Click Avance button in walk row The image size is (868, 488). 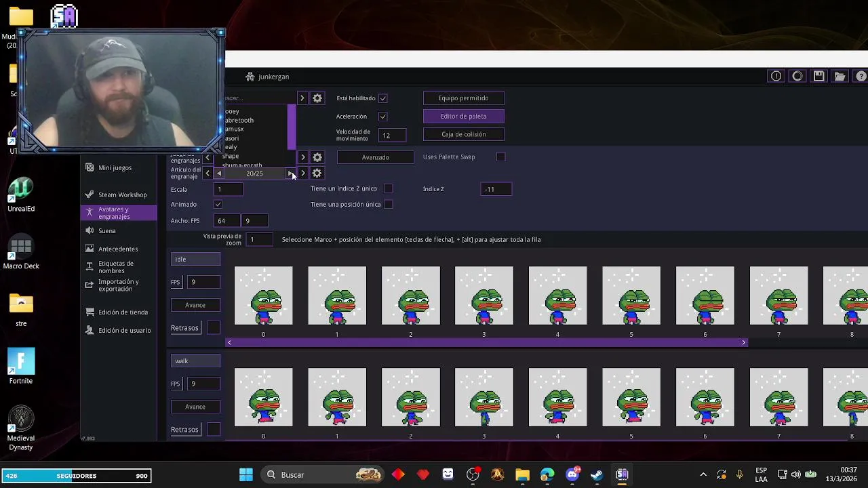[195, 407]
